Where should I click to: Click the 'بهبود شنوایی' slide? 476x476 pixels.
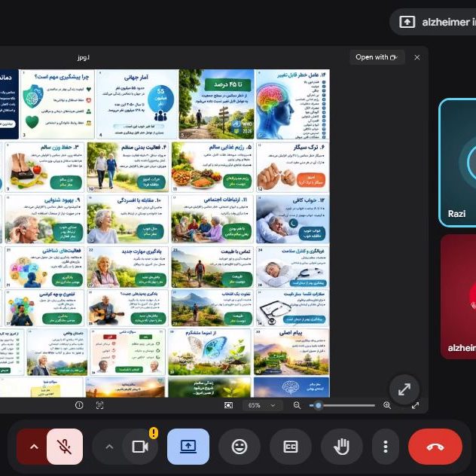(44, 219)
